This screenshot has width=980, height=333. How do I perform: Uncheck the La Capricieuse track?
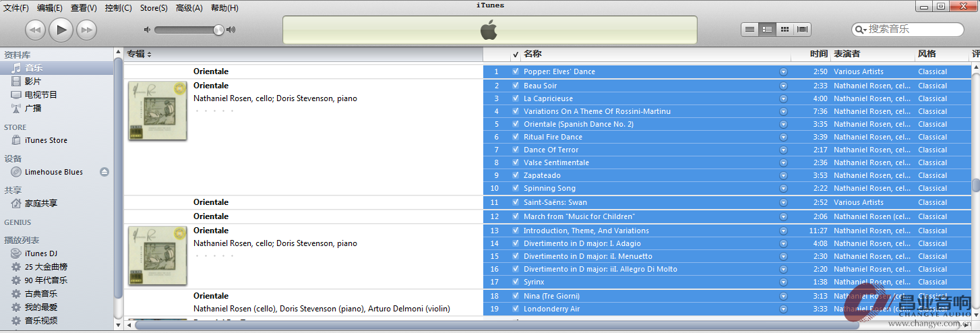(x=516, y=98)
